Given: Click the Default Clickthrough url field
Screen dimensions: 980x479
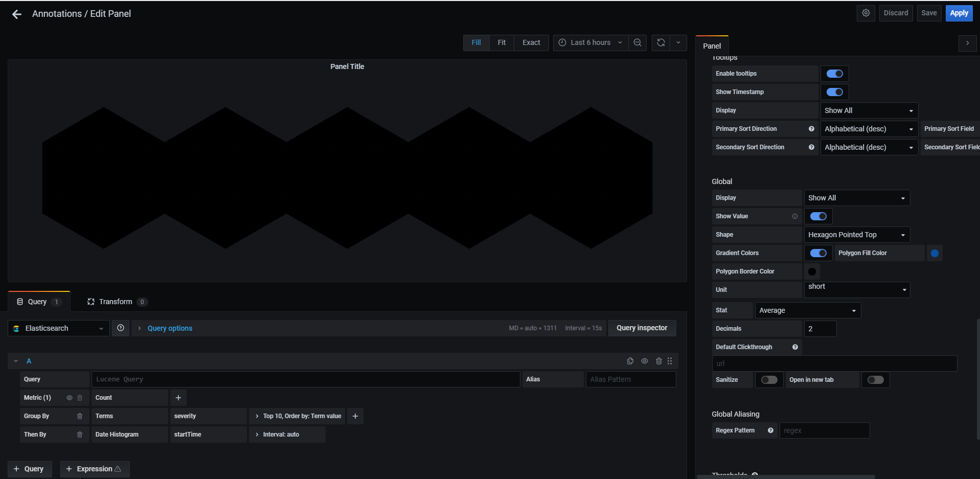Looking at the screenshot, I should pyautogui.click(x=834, y=363).
